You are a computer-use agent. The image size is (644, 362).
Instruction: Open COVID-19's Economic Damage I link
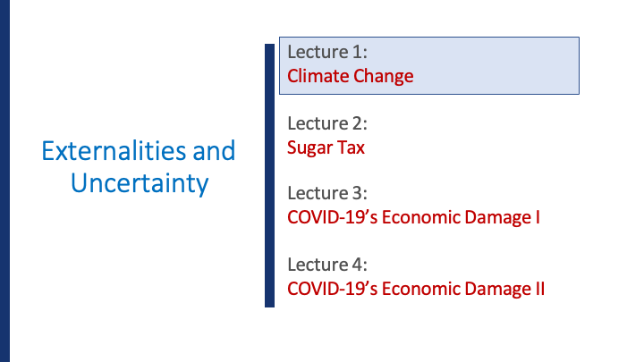coord(413,217)
